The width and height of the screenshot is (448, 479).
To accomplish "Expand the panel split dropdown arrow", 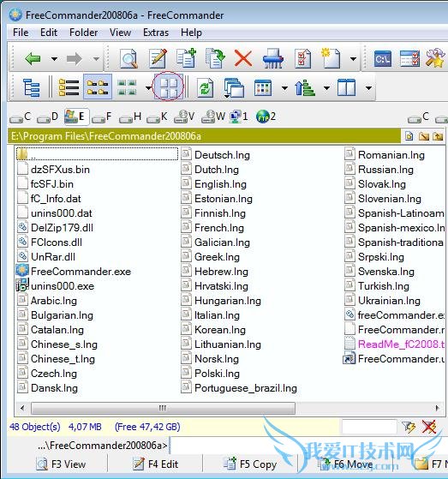I will [368, 88].
